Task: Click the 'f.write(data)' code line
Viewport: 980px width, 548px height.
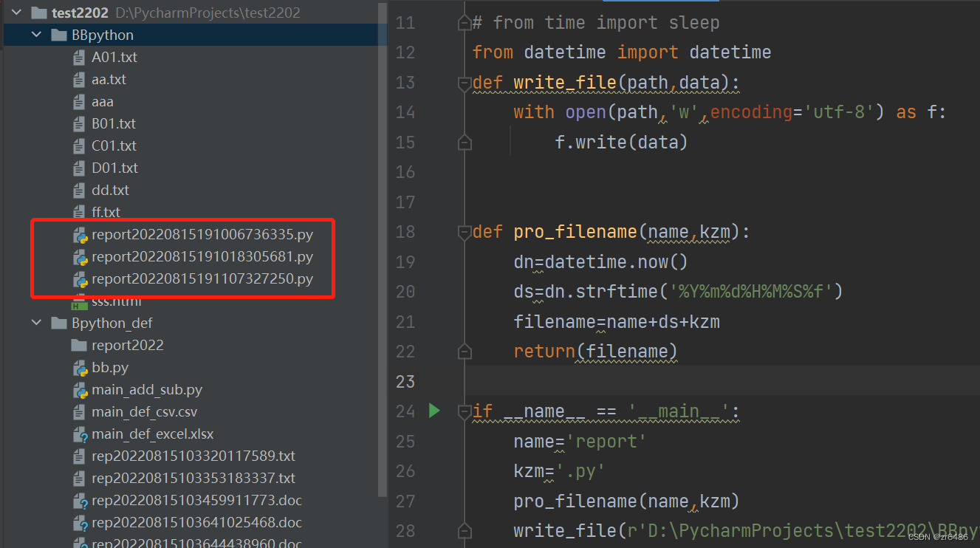Action: (x=621, y=142)
